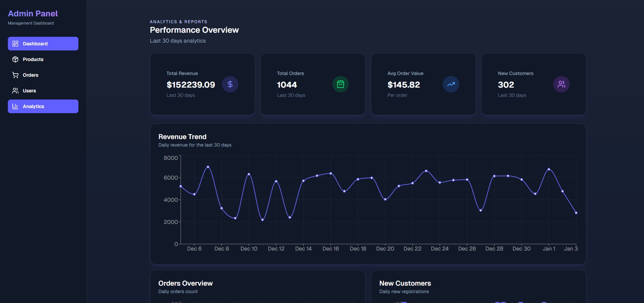Navigate to the Users page

coord(29,91)
